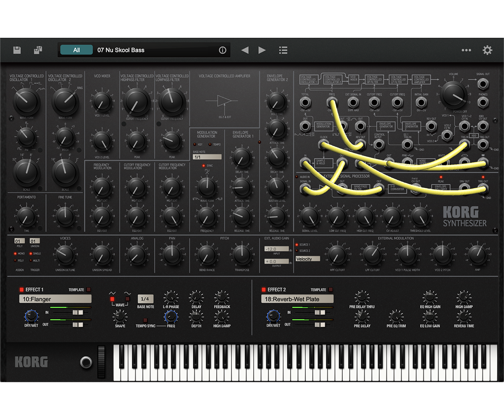504x420 pixels.
Task: Select the sine wave button for flanger
Action: click(x=128, y=299)
